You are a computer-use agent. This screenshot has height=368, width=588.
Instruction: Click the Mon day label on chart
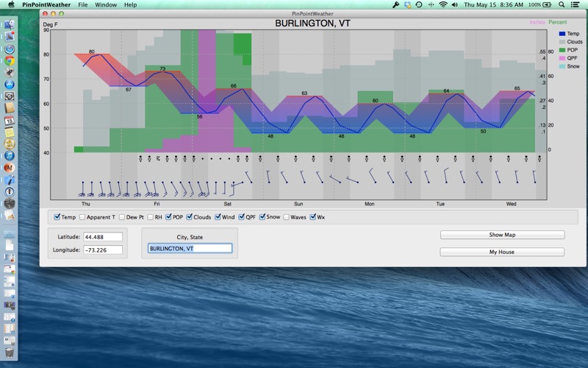pos(370,204)
